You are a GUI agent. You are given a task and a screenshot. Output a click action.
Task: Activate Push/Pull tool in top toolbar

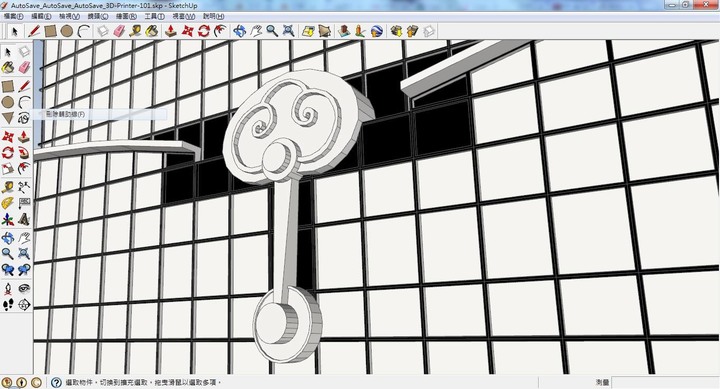tap(171, 31)
